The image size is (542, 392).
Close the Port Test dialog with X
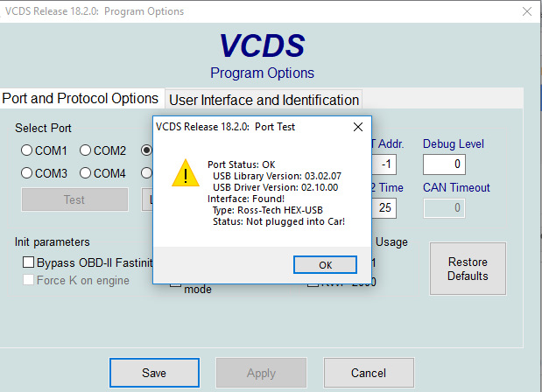pyautogui.click(x=357, y=127)
